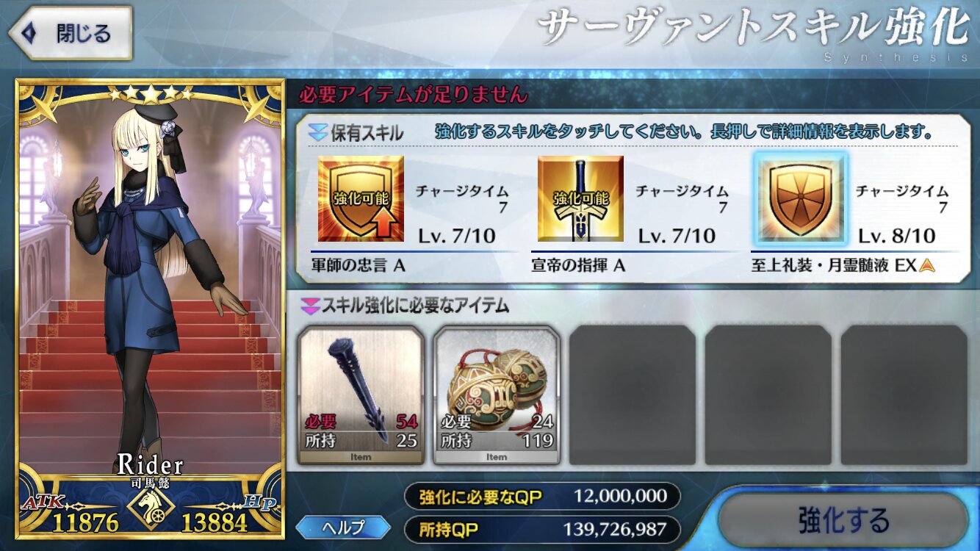This screenshot has width=980, height=551.
Task: Confirm with the 強化する button
Action: point(843,520)
